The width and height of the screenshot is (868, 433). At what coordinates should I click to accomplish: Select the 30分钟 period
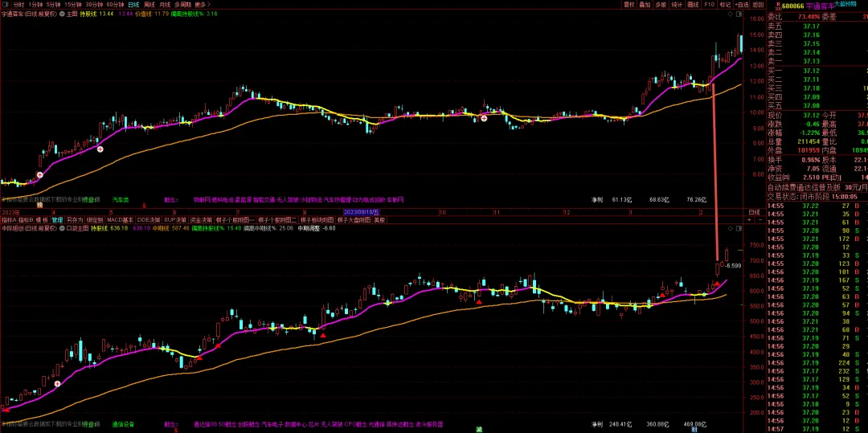coord(94,5)
